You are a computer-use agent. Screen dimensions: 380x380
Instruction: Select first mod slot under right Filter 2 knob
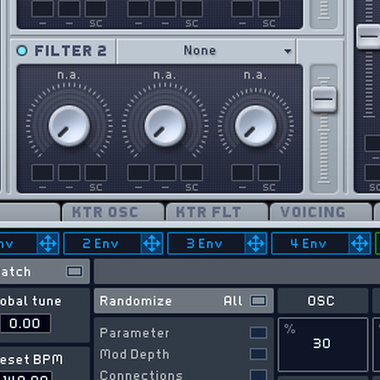coord(242,173)
